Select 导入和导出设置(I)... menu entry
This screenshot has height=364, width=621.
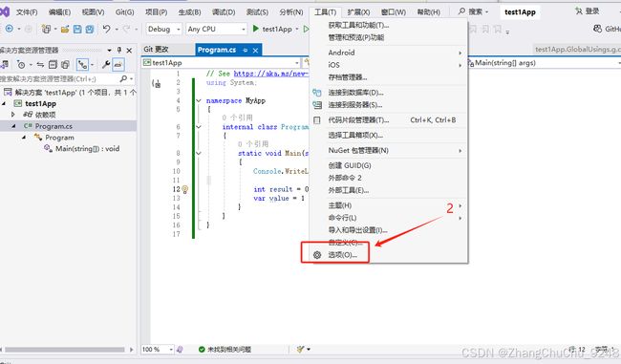coord(357,229)
